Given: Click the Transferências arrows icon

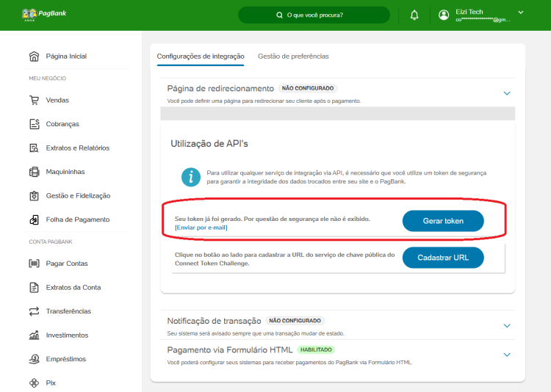Looking at the screenshot, I should coord(34,311).
